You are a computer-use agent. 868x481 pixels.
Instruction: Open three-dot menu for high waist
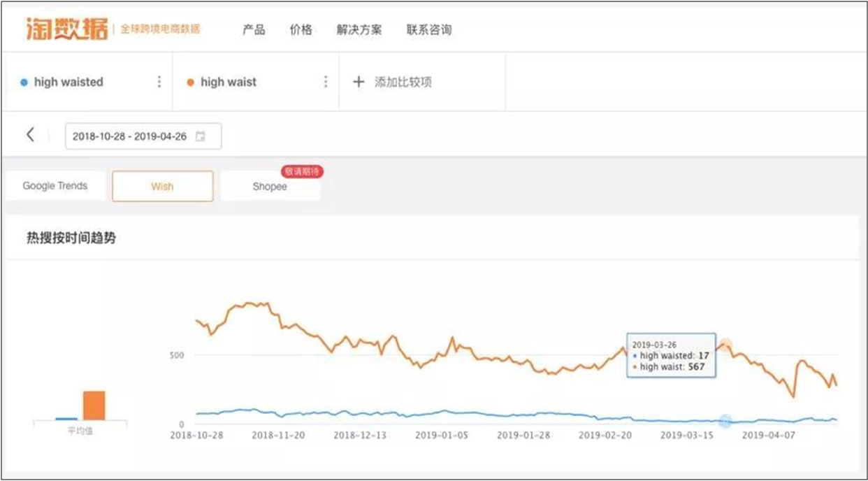(x=326, y=82)
